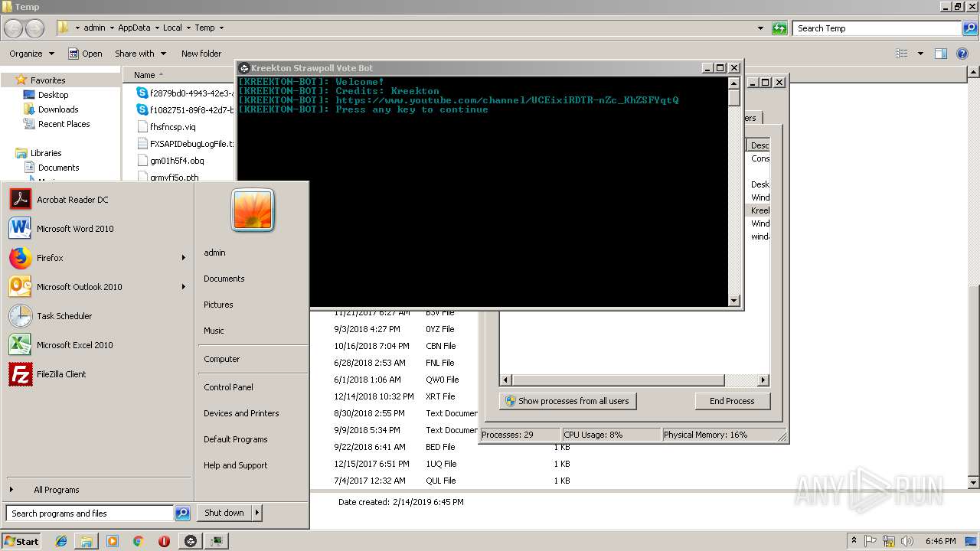Click Search programs and files box
The height and width of the screenshot is (551, 980).
(90, 514)
